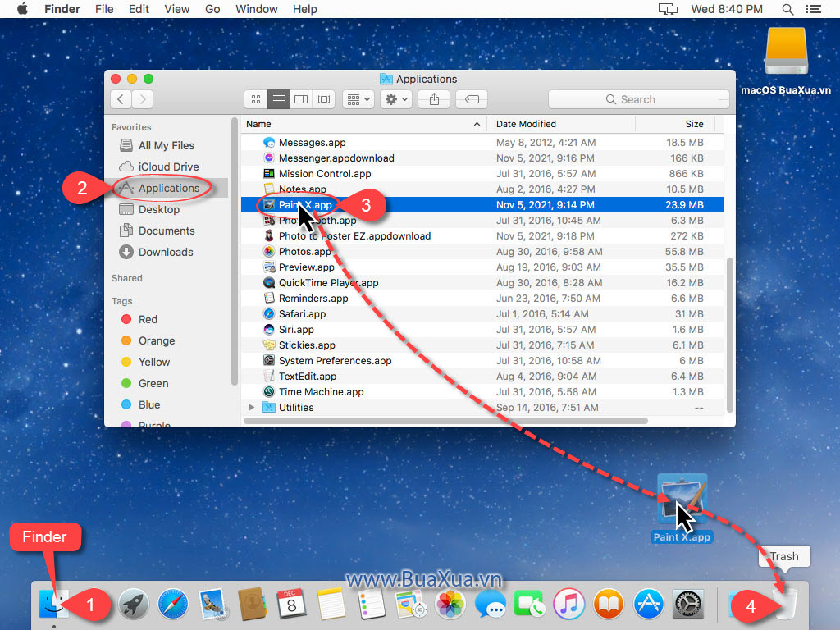The height and width of the screenshot is (630, 840).
Task: Open Downloads in the sidebar
Action: (x=165, y=253)
